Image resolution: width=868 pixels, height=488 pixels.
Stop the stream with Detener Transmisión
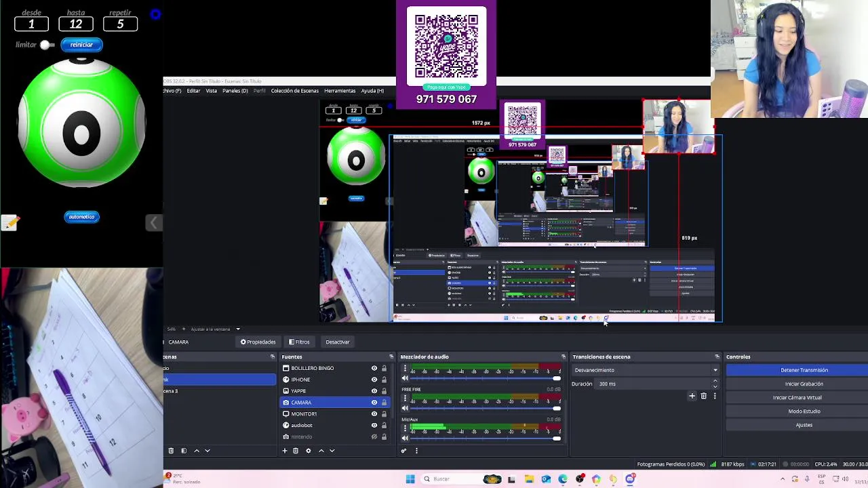[804, 370]
